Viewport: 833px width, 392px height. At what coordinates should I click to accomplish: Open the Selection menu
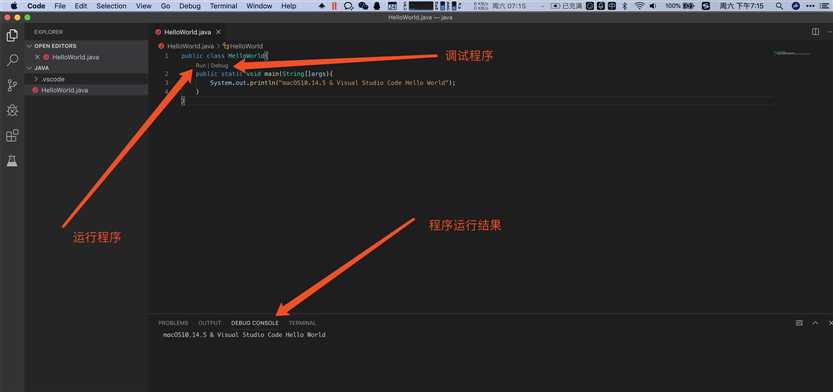coord(111,6)
